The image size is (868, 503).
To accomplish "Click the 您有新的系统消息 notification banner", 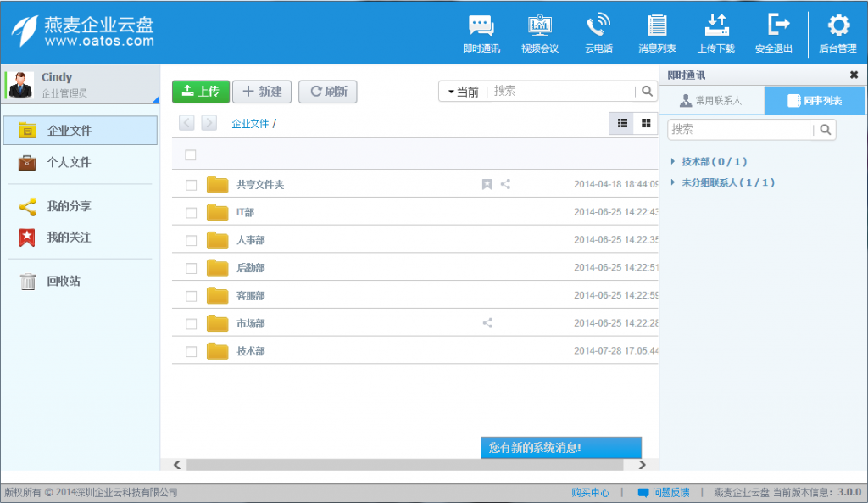I will tap(561, 447).
